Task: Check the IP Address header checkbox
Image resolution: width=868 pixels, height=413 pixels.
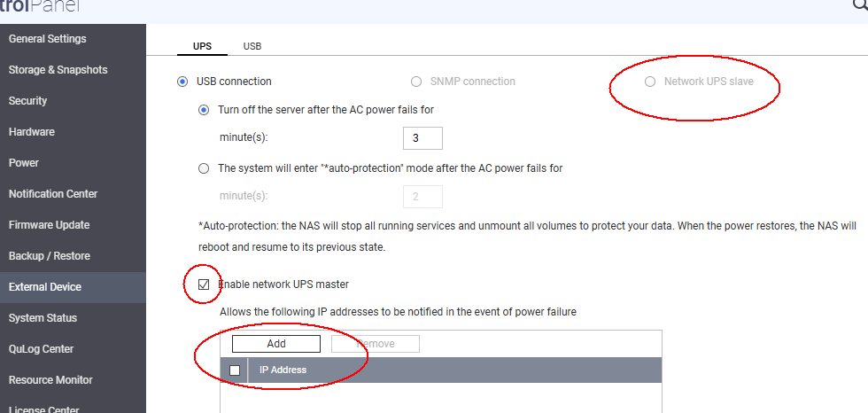Action: coord(235,370)
